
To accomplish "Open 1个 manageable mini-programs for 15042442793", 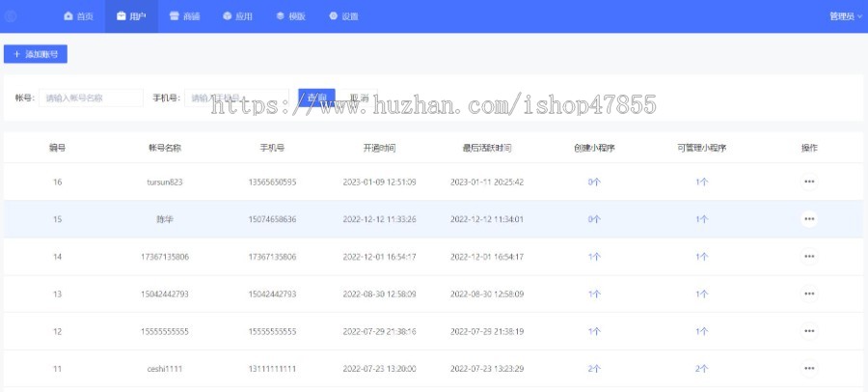I will pyautogui.click(x=701, y=294).
